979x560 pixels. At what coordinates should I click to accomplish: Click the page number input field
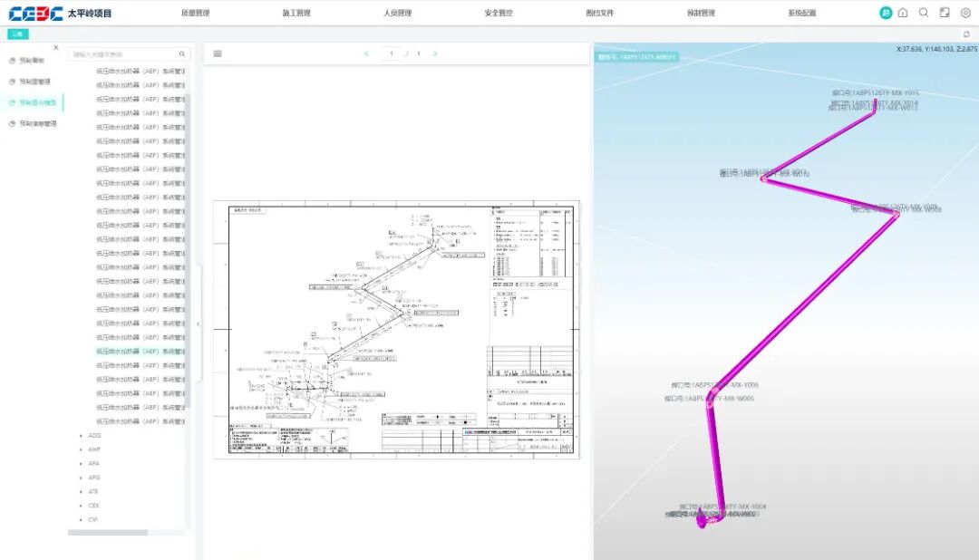tap(392, 53)
